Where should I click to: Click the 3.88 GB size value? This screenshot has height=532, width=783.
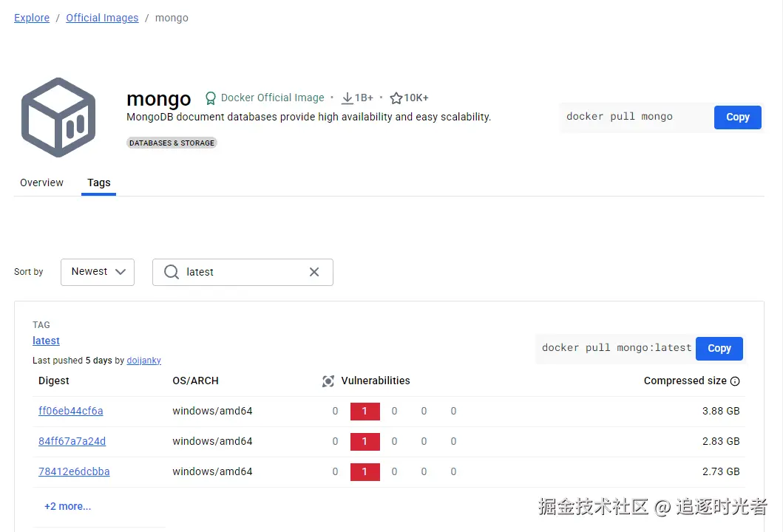(x=721, y=412)
